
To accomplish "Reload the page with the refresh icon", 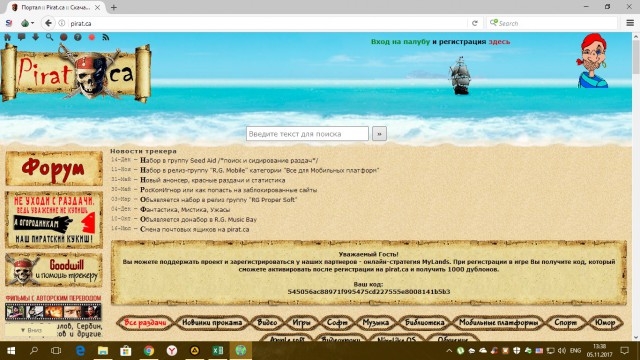I will (475, 23).
